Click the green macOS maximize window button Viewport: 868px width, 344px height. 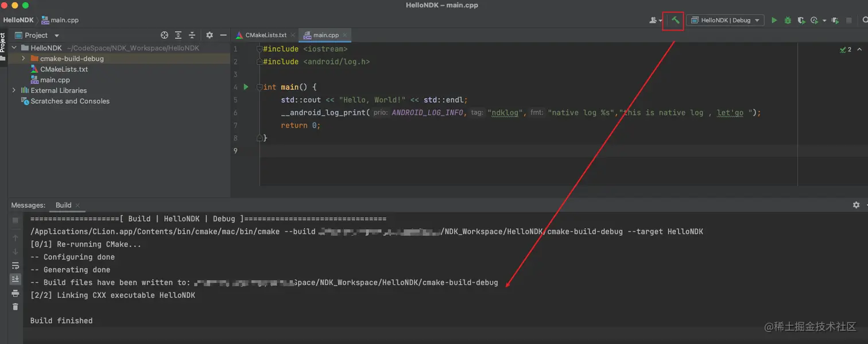(26, 5)
